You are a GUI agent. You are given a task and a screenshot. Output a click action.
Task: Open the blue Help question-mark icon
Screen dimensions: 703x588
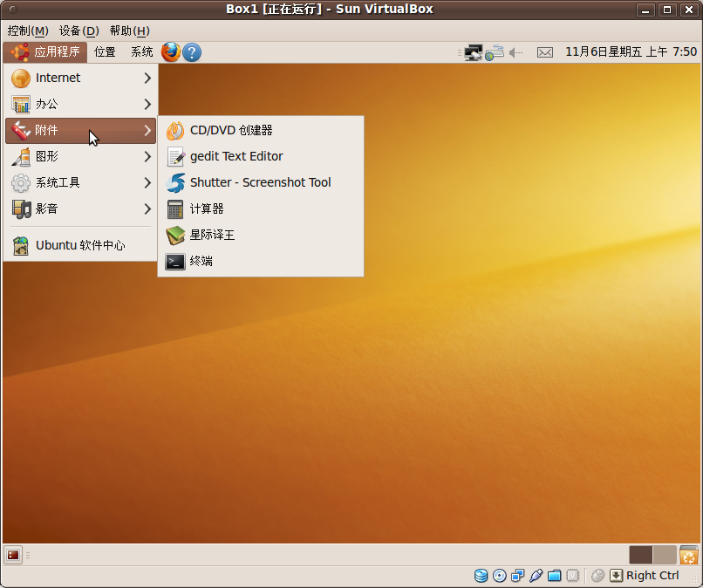pyautogui.click(x=192, y=52)
